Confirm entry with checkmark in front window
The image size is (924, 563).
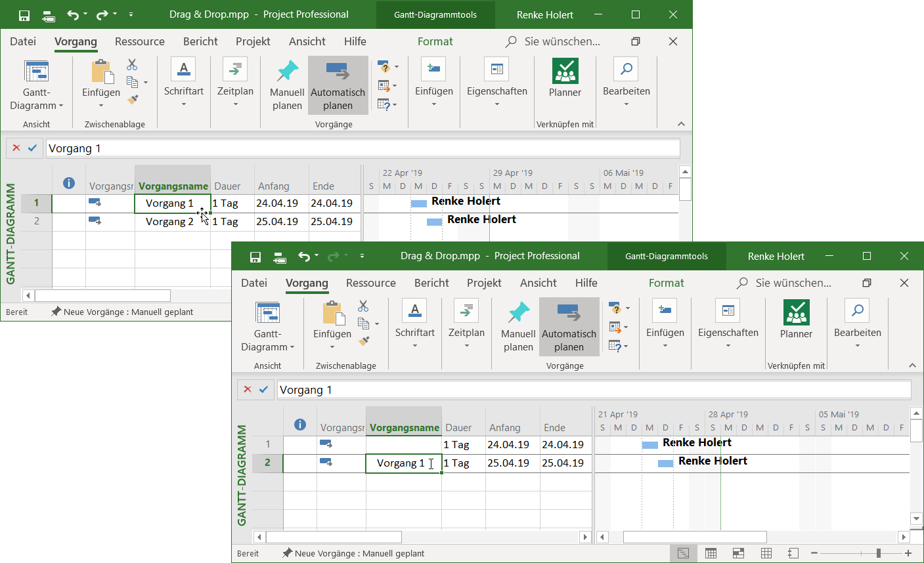tap(263, 389)
